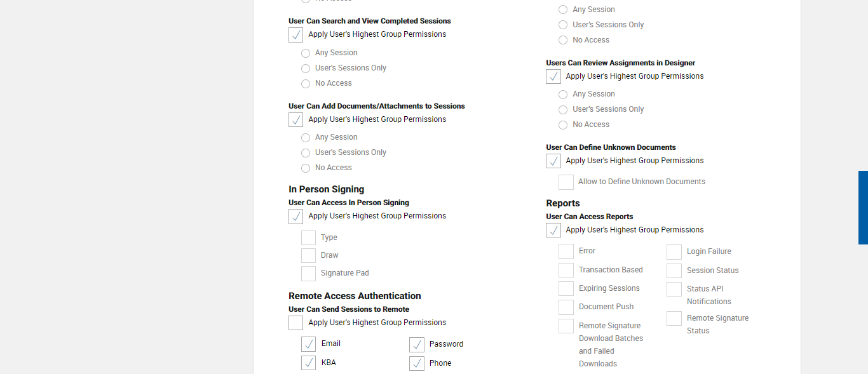Enable highest group permissions for Send Sessions to Remote
This screenshot has height=374, width=868.
click(295, 323)
